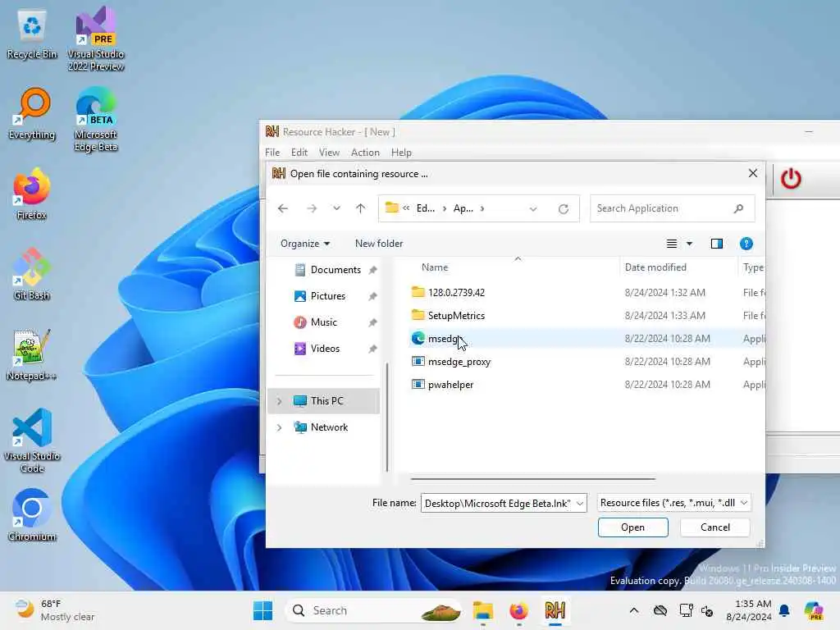Go back in the file dialog

coord(283,208)
